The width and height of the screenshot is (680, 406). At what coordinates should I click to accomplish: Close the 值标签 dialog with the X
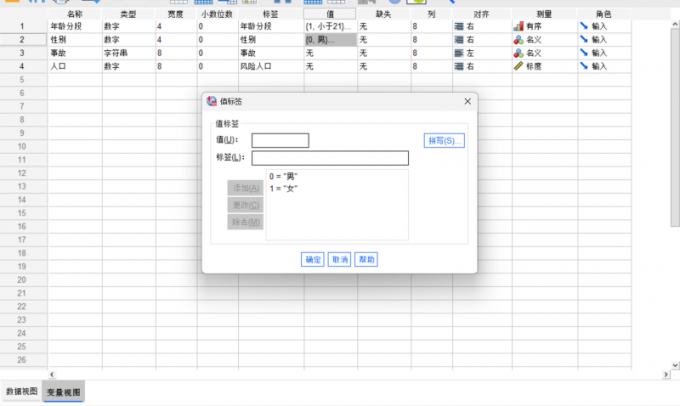(x=467, y=101)
